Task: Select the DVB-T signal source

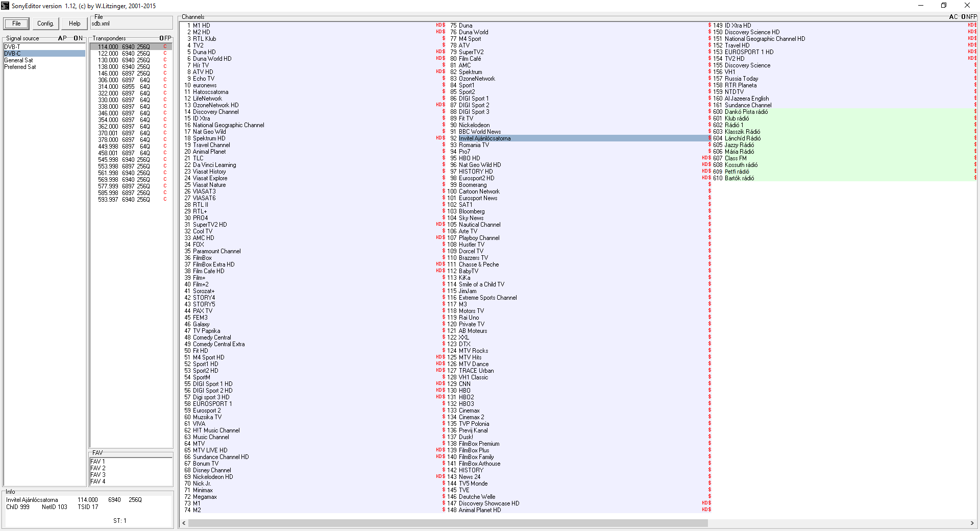Action: coord(44,47)
